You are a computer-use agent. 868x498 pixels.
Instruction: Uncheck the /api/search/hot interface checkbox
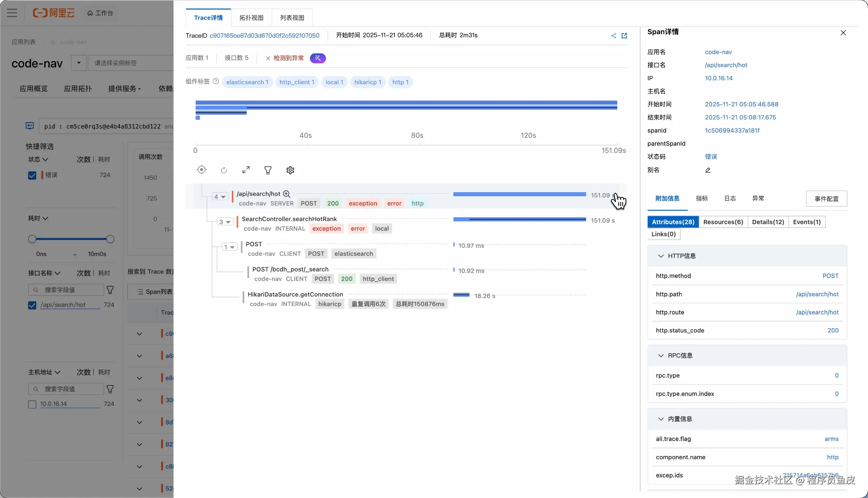tap(32, 305)
